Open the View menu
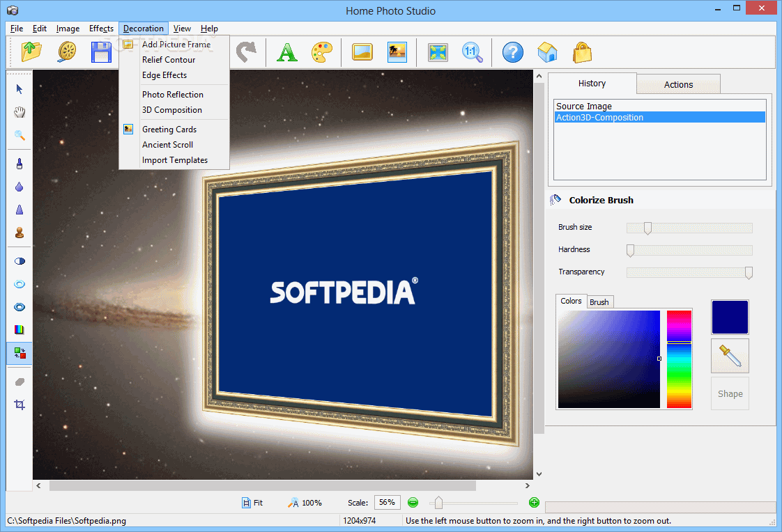Image resolution: width=782 pixels, height=532 pixels. [182, 29]
